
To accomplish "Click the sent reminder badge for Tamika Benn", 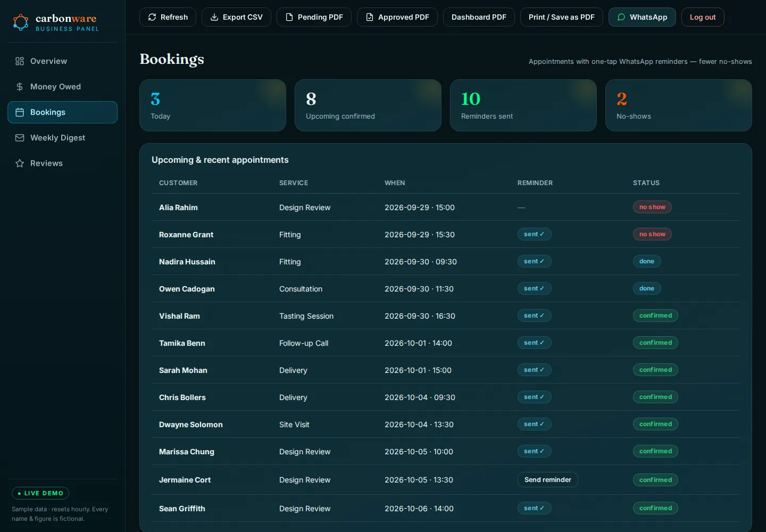I will coord(534,343).
